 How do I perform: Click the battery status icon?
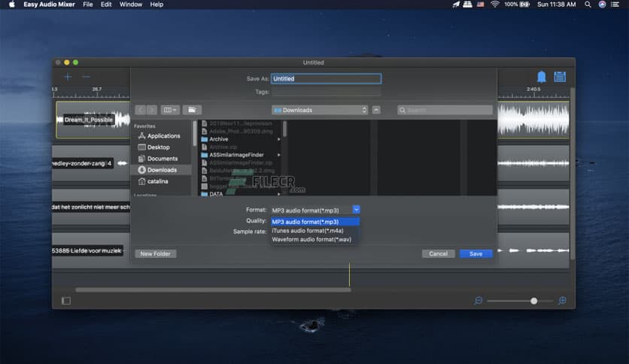click(x=524, y=5)
